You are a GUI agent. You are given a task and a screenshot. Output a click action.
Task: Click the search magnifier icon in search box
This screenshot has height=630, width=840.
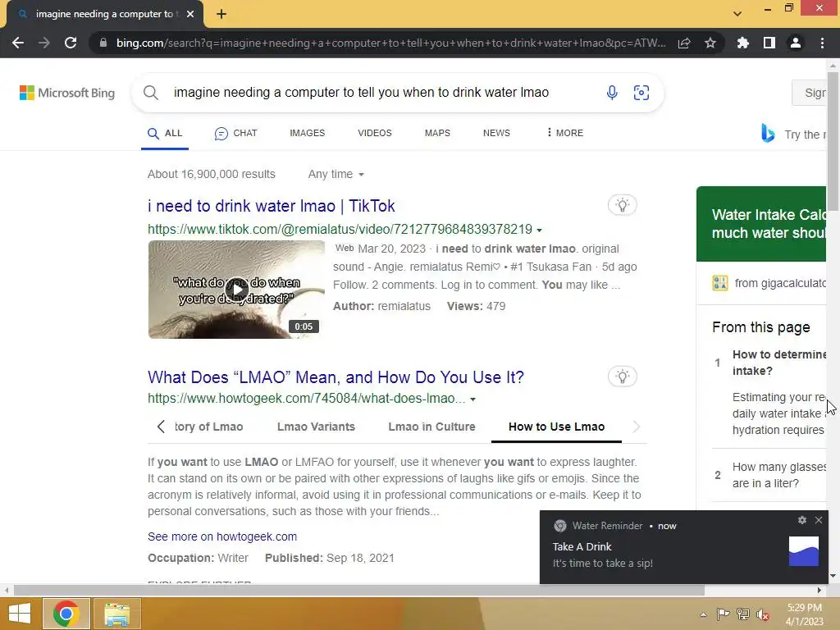(151, 93)
